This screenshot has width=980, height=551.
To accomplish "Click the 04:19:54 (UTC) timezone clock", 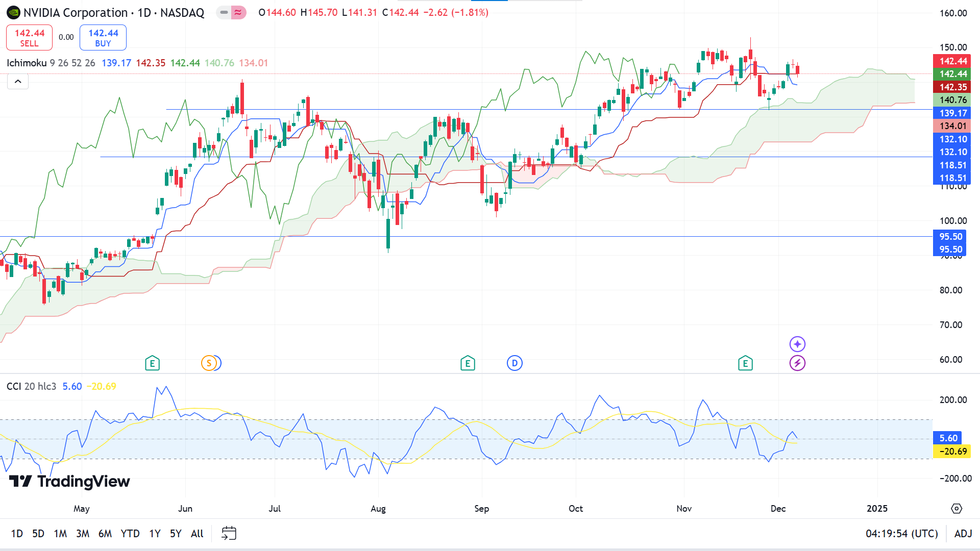I will pyautogui.click(x=902, y=534).
